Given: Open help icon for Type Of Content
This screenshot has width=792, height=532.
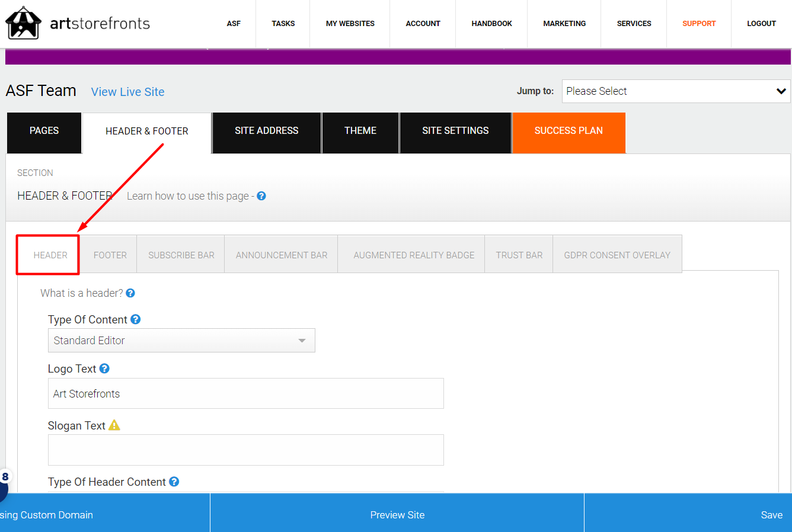Looking at the screenshot, I should click(136, 319).
